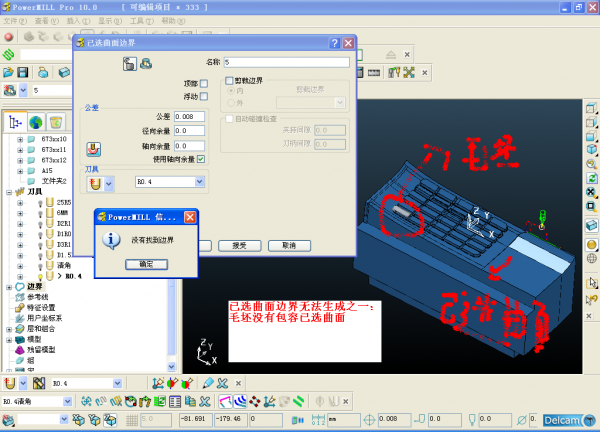This screenshot has width=600, height=432.
Task: Tick the 顶部 checkbox
Action: 204,83
